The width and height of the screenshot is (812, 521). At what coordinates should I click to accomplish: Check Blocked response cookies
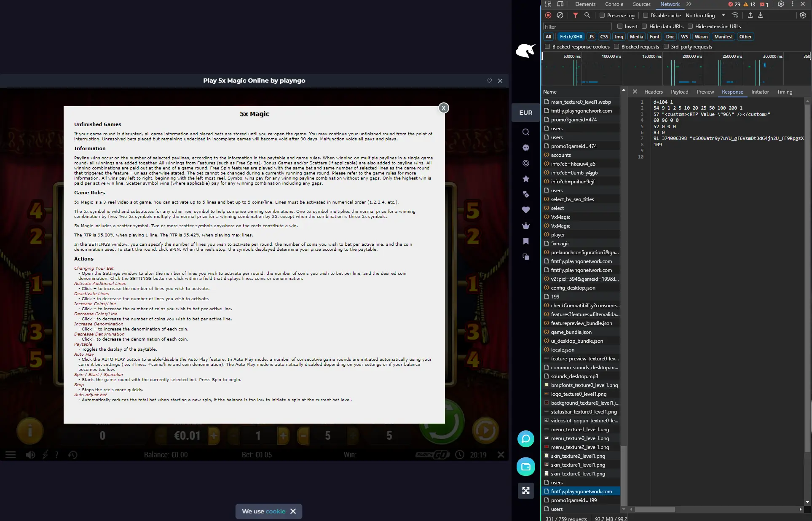click(547, 46)
